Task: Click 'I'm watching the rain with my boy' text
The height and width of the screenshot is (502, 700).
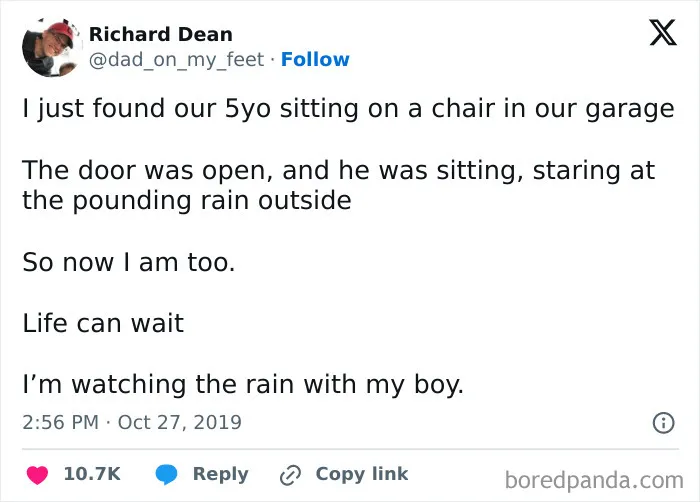Action: (x=243, y=385)
